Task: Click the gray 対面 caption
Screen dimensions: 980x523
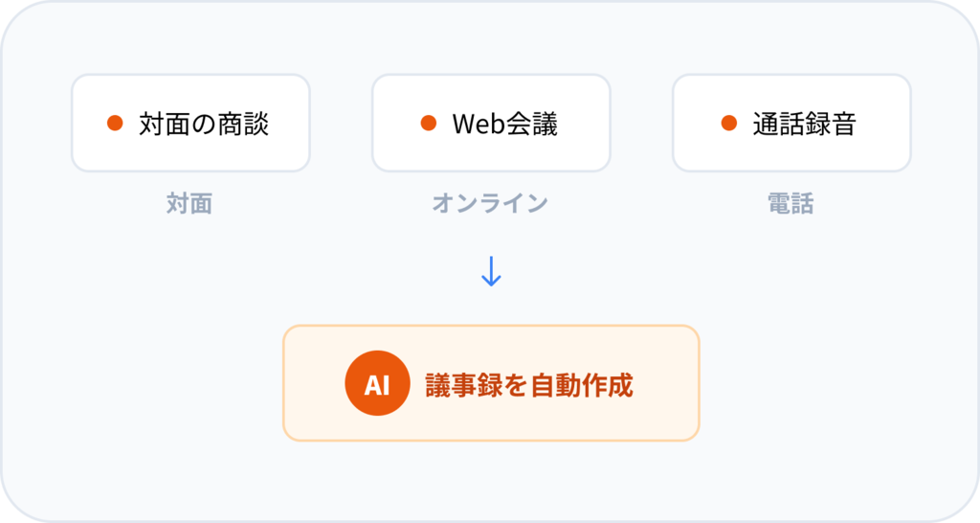Action: [x=189, y=203]
